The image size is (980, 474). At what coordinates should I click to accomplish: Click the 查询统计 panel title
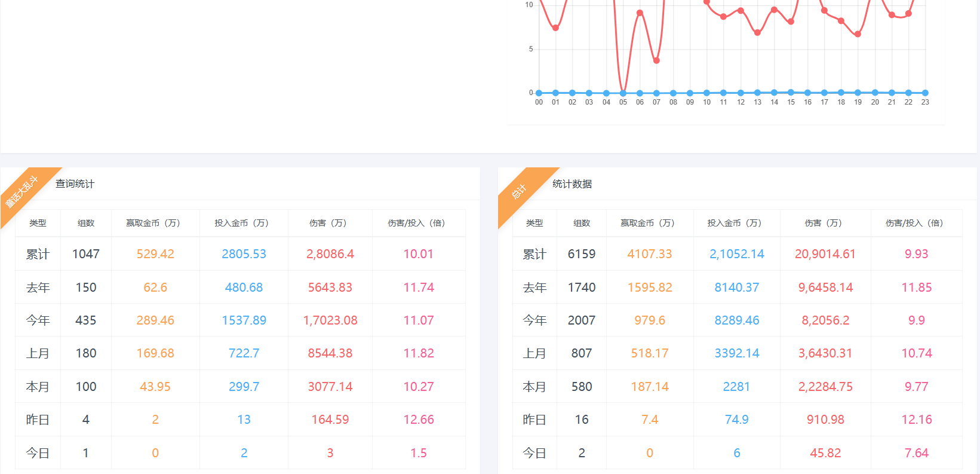75,184
